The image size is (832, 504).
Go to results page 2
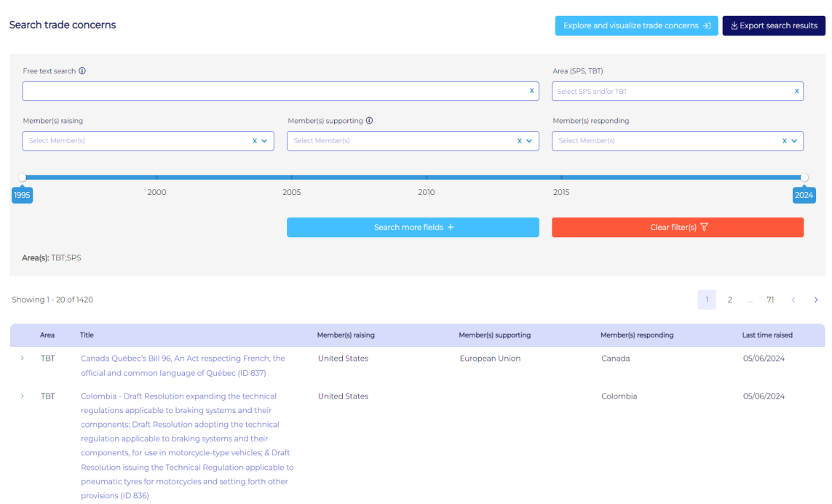[x=729, y=300]
